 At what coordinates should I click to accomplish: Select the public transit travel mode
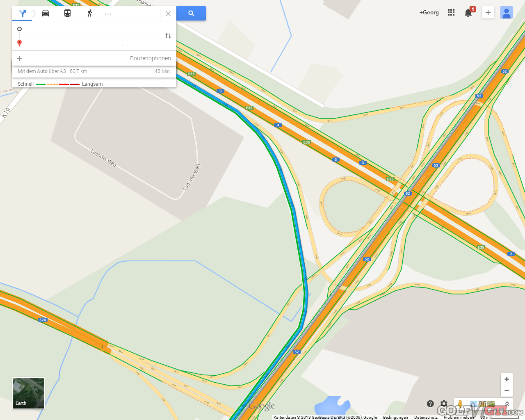point(68,13)
